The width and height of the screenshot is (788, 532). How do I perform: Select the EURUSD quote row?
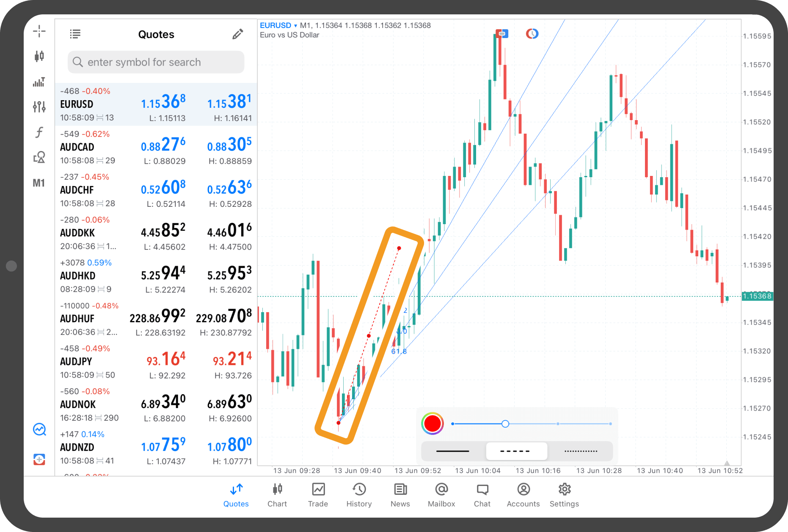(156, 104)
